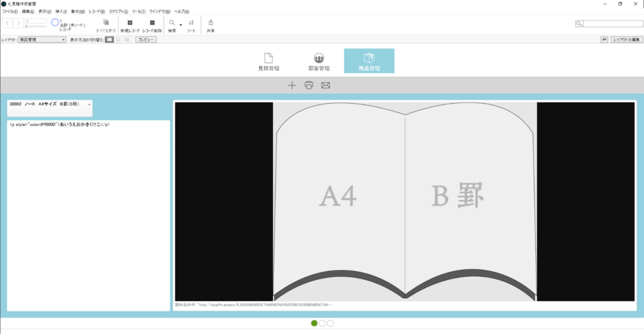
Task: Click the レイアウトの編集 button
Action: [626, 40]
